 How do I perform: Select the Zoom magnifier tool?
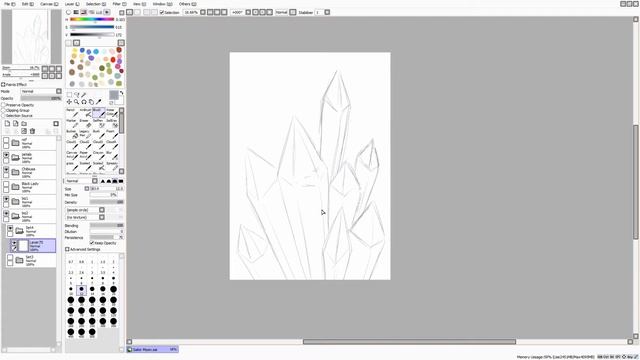(76, 102)
